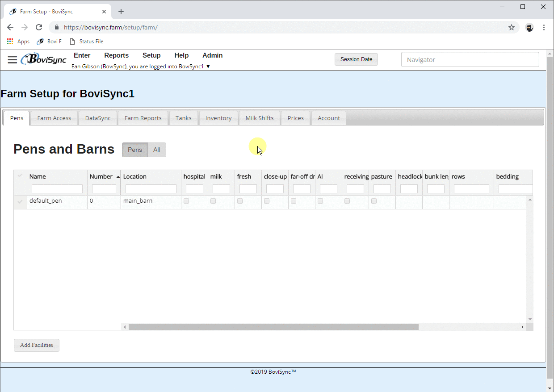The image size is (554, 392).
Task: Reload the current page
Action: [x=39, y=27]
